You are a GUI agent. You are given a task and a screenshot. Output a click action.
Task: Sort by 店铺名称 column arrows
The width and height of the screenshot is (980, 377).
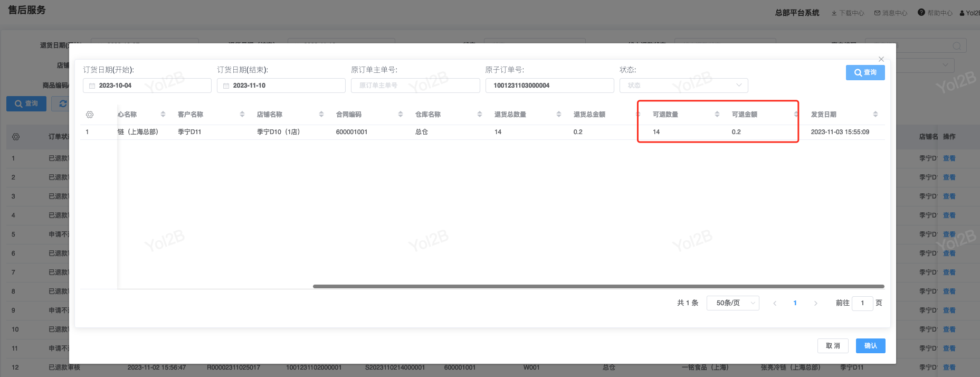(x=321, y=114)
